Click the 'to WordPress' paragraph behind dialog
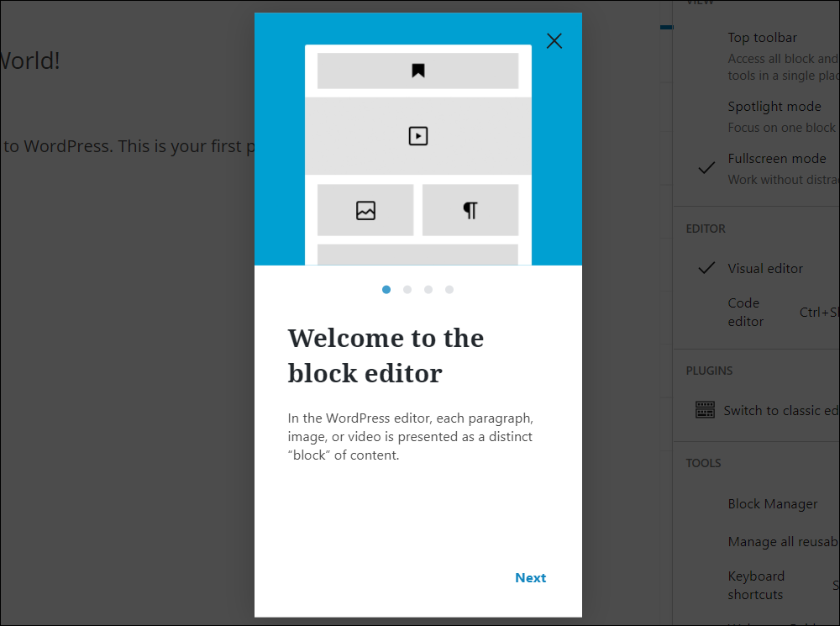Screen dimensions: 840x626 129,145
